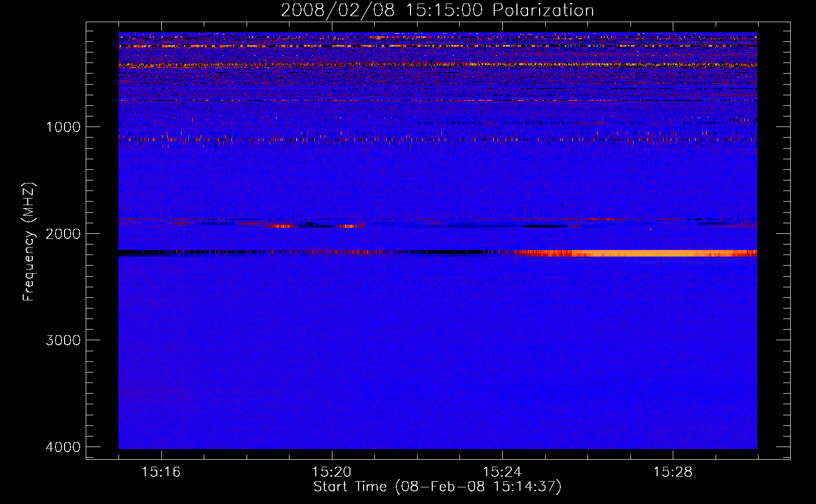Click the 15:28 time tick label
Screen dimensions: 816x504
(673, 472)
